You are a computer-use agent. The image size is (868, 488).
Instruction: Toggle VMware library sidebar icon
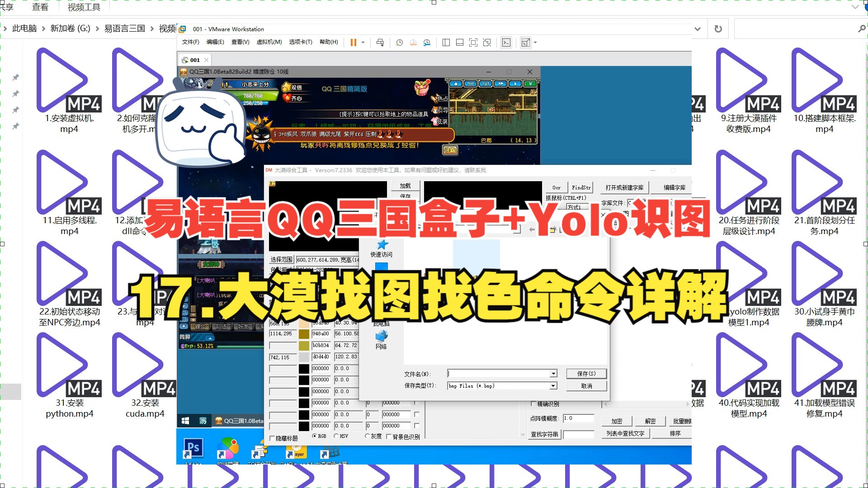point(446,42)
